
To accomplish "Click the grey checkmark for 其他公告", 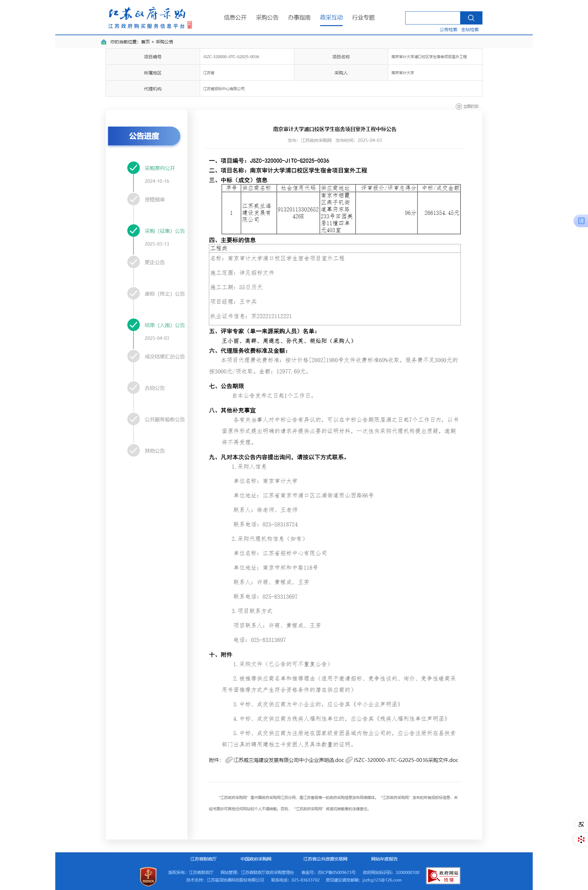I will click(133, 451).
